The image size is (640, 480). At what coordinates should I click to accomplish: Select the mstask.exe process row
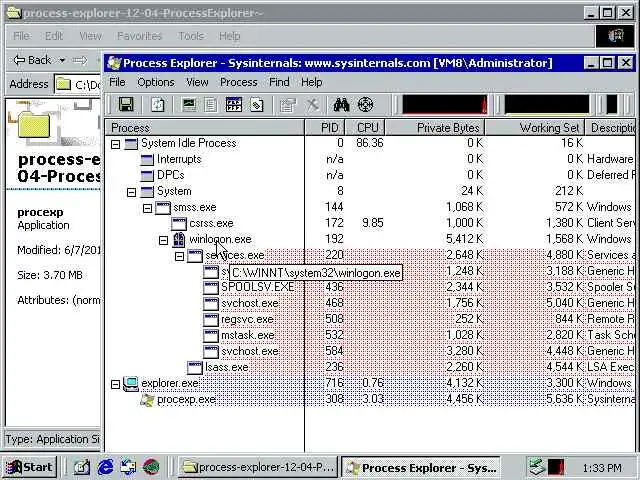click(x=370, y=335)
